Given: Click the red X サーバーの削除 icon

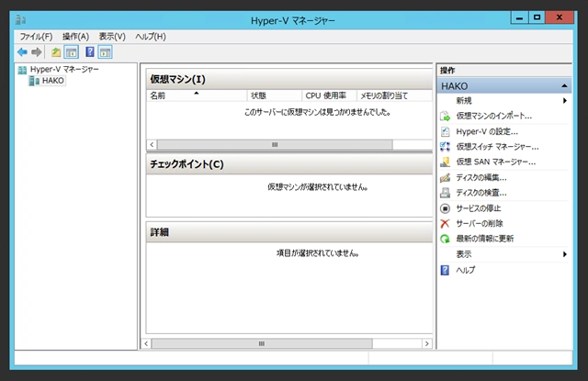Looking at the screenshot, I should click(445, 224).
